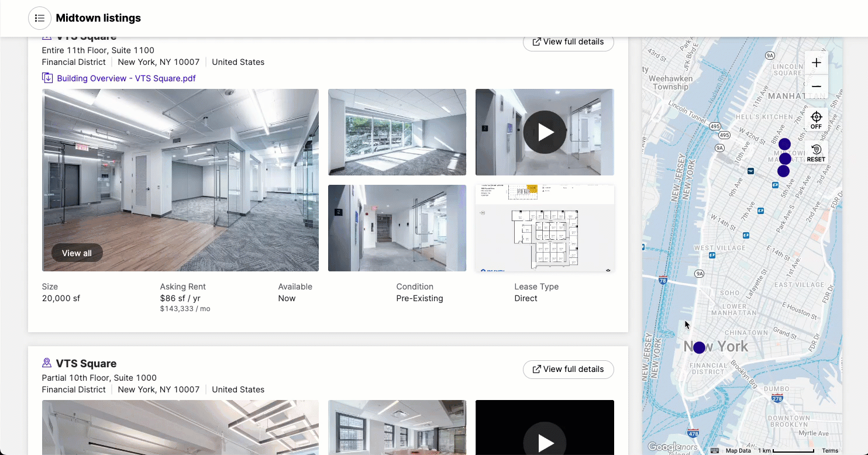868x455 pixels.
Task: Open Building Overview - VTS Square.pdf link
Action: point(126,78)
